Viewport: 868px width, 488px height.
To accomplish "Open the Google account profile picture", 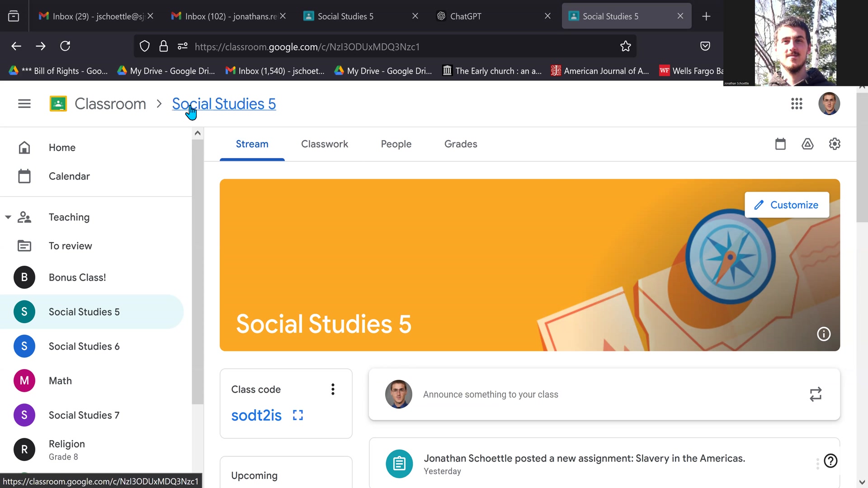I will tap(829, 104).
